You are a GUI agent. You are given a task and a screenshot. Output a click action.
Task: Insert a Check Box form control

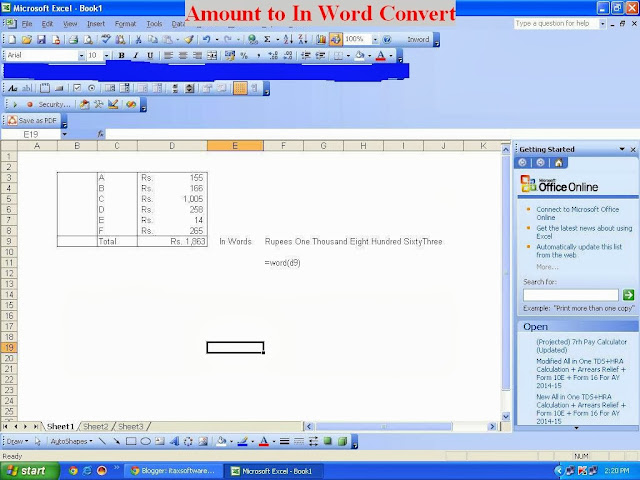click(x=77, y=88)
